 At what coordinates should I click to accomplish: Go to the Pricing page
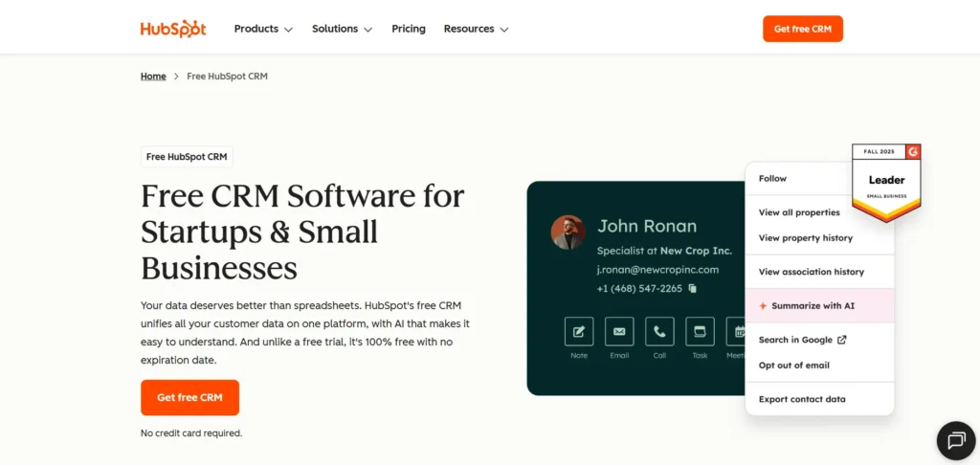409,29
